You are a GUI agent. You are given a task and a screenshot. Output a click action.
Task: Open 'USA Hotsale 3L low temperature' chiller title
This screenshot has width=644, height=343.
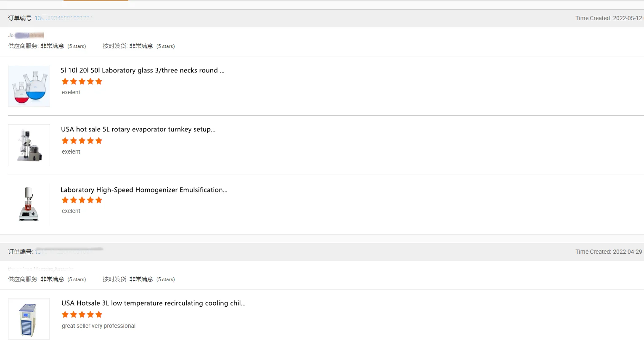(153, 303)
